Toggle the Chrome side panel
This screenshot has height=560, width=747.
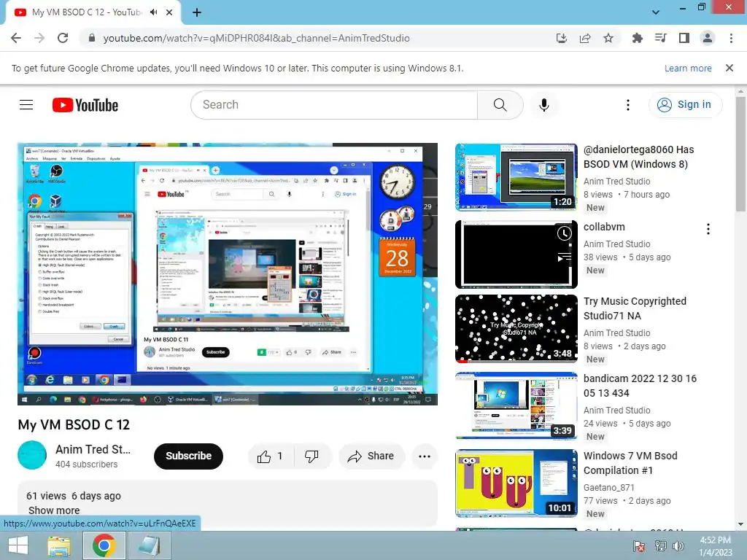click(684, 38)
